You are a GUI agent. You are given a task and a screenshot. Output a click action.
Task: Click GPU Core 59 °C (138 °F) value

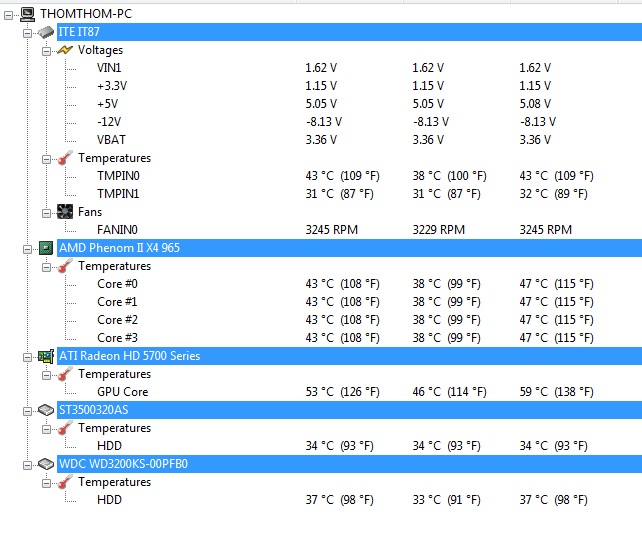[x=556, y=392]
